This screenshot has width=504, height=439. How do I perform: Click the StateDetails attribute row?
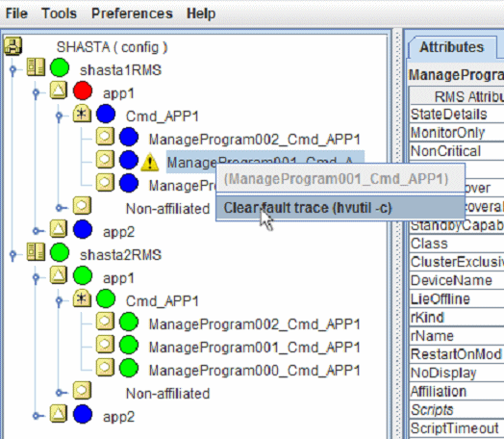(x=457, y=115)
